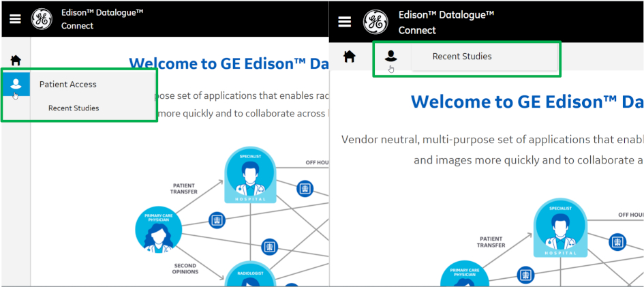
Task: Click PATIENT TRANSFER label in sidebar-layout diagram
Action: pyautogui.click(x=184, y=188)
